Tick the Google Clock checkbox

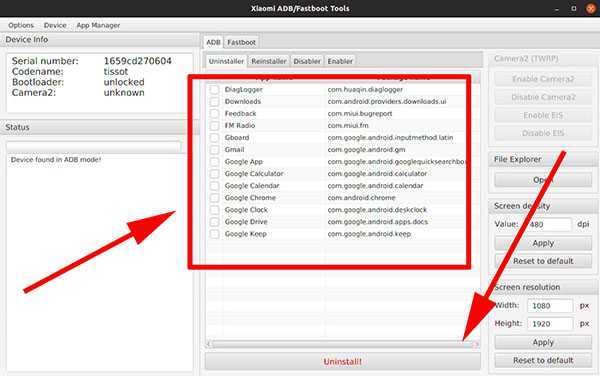pos(214,210)
